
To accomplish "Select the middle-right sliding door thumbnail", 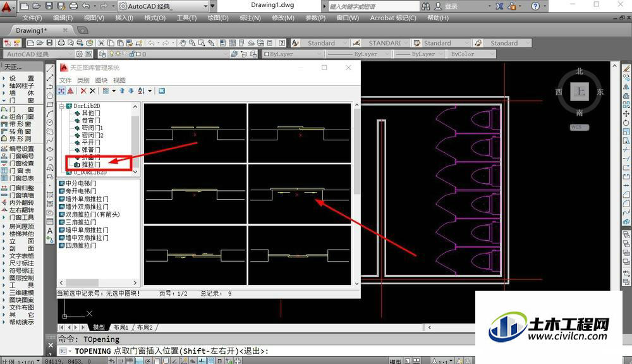I will click(300, 194).
